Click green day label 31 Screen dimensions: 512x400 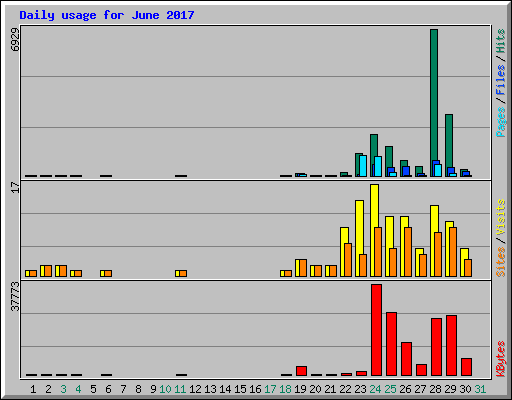click(x=480, y=389)
